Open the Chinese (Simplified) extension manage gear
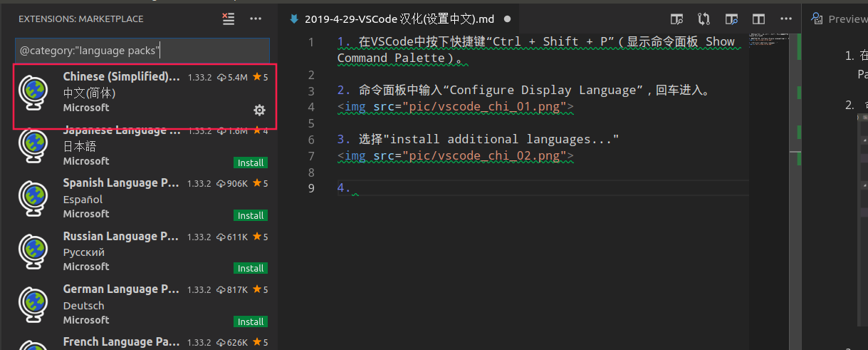Screen dimensions: 868x350 pyautogui.click(x=260, y=110)
